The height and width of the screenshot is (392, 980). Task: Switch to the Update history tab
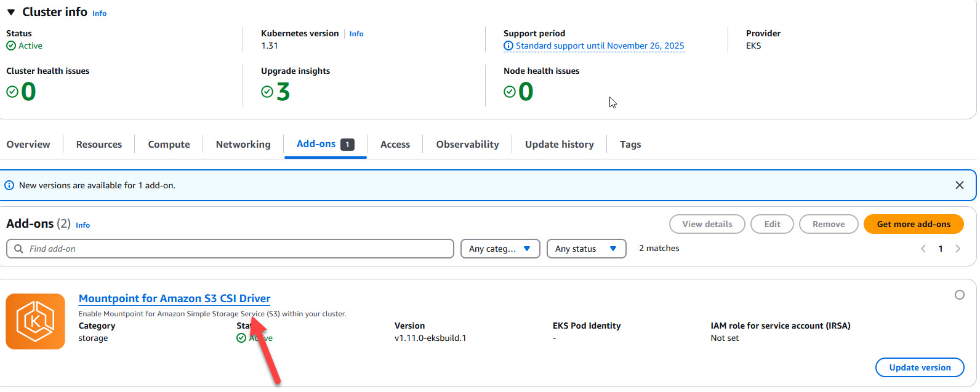click(x=560, y=144)
